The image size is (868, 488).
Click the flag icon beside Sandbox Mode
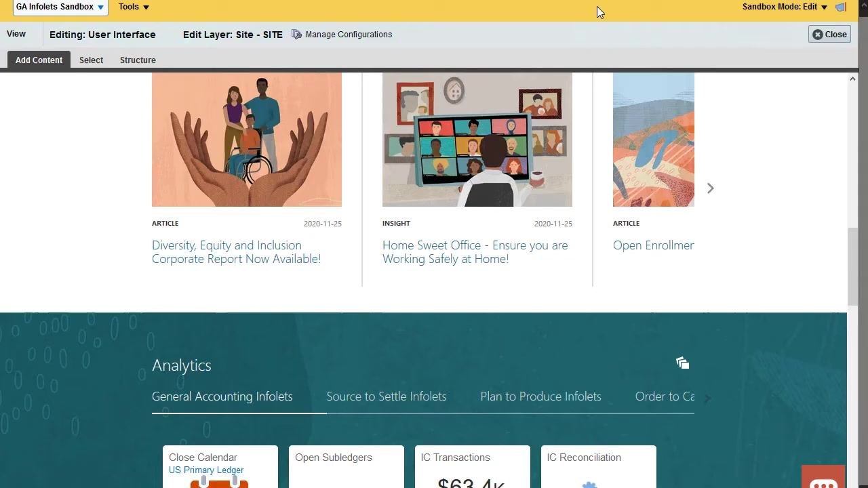[x=841, y=7]
